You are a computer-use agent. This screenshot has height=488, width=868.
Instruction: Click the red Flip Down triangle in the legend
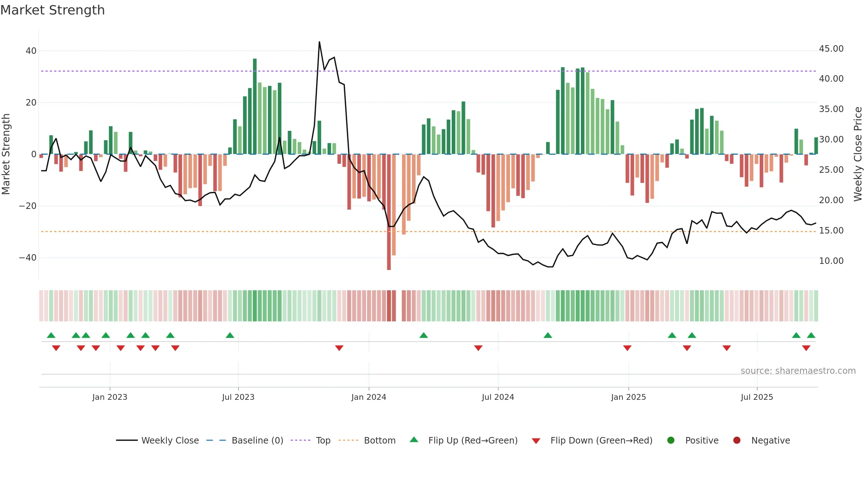(x=536, y=441)
